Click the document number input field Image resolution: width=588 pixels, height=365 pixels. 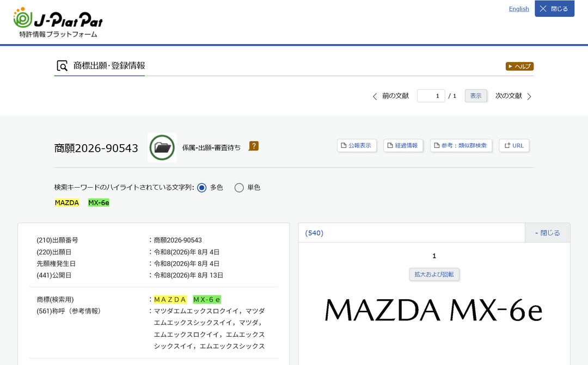point(431,96)
